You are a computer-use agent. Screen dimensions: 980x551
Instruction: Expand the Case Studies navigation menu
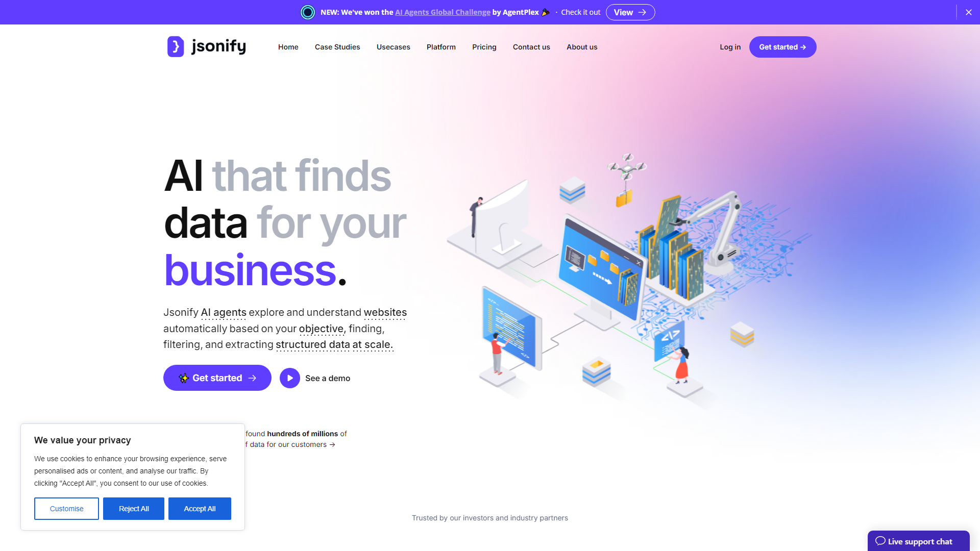click(336, 46)
